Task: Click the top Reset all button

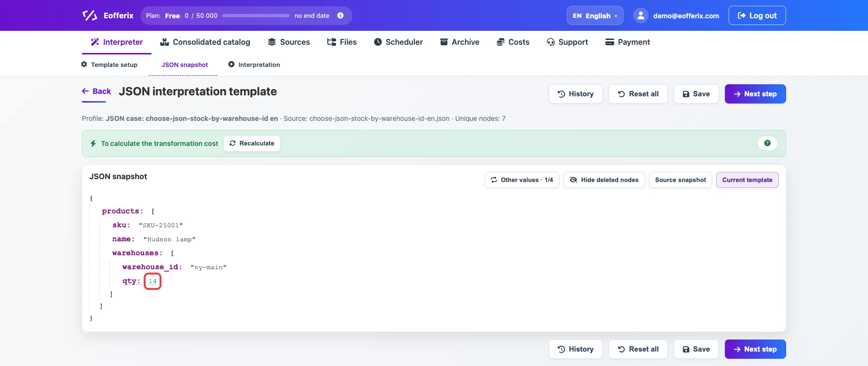Action: (638, 94)
